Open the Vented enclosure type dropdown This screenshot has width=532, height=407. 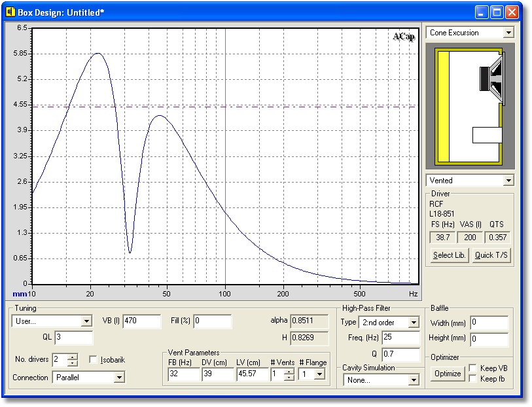pyautogui.click(x=508, y=180)
